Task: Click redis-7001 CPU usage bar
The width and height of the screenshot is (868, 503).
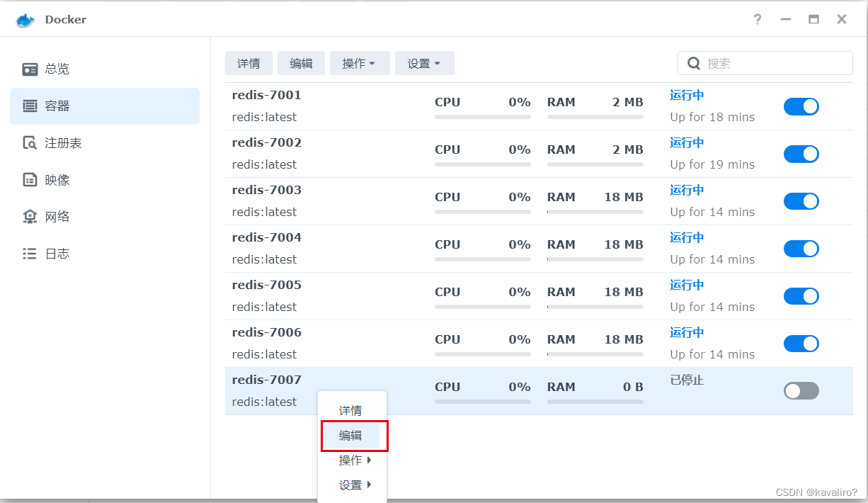Action: [483, 117]
